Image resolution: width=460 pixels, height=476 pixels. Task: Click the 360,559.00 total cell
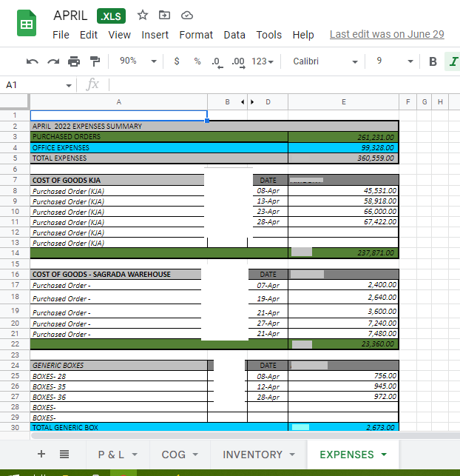pyautogui.click(x=343, y=158)
